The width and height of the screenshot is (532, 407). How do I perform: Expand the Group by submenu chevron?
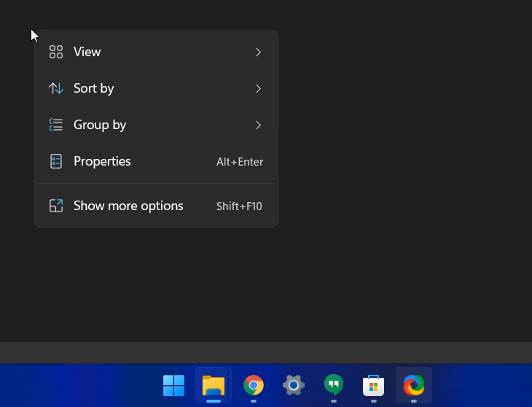point(258,125)
